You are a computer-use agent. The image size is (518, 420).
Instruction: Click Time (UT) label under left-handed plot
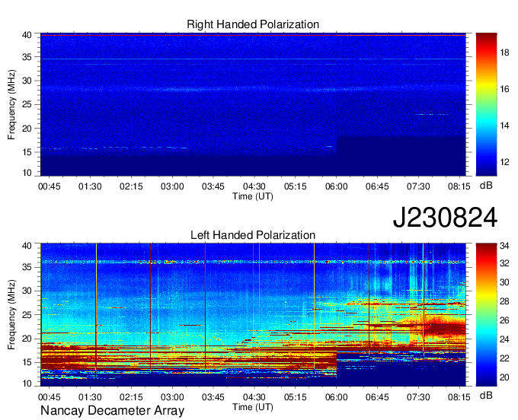(x=253, y=407)
